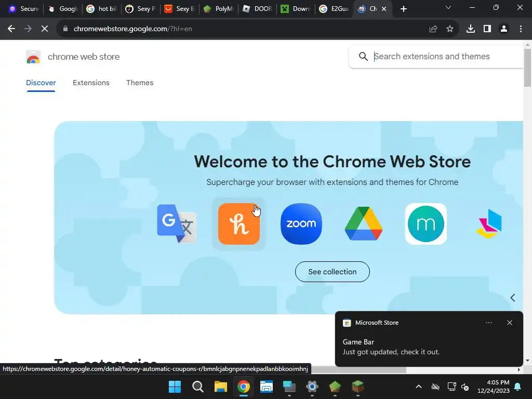Image resolution: width=532 pixels, height=399 pixels.
Task: Open the Zoom extension icon
Action: pos(301,224)
